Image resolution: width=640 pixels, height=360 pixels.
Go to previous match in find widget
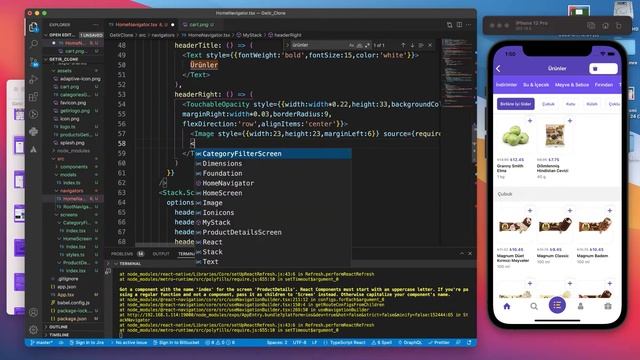point(403,45)
